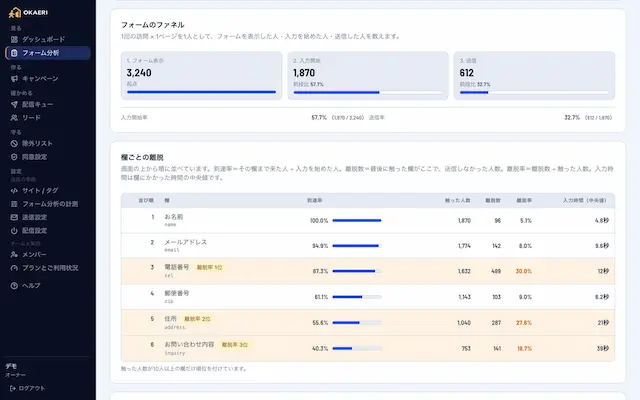Click the 並び順 column header
640x400 pixels.
click(x=146, y=200)
